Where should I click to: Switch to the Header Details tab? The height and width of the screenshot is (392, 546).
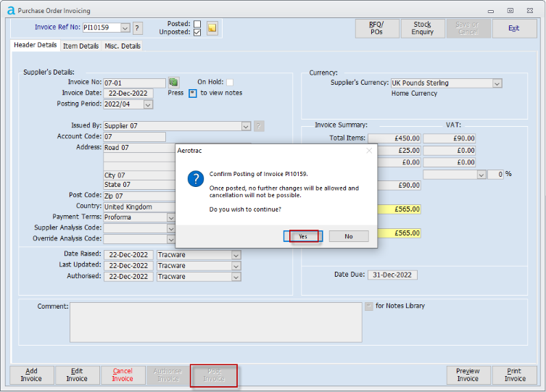click(36, 45)
